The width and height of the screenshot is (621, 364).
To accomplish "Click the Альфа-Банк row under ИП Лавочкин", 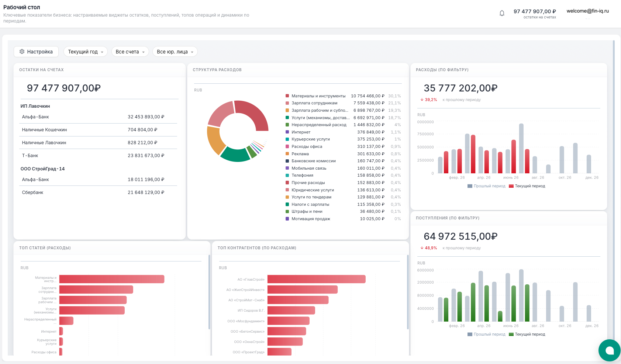I will point(99,117).
